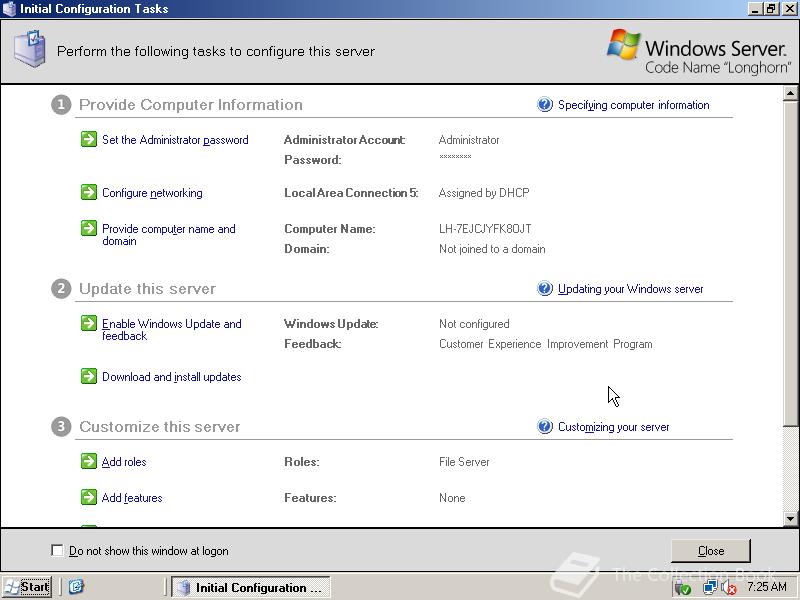Image resolution: width=800 pixels, height=600 pixels.
Task: Click Customer Experience Improvement Program text
Action: pos(545,344)
